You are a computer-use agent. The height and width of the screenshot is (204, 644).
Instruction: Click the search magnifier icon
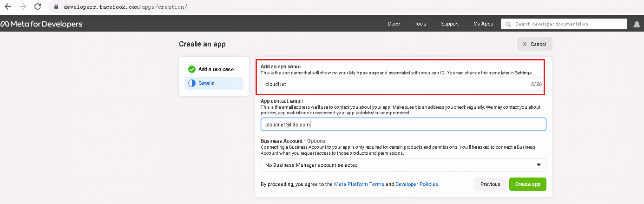509,24
